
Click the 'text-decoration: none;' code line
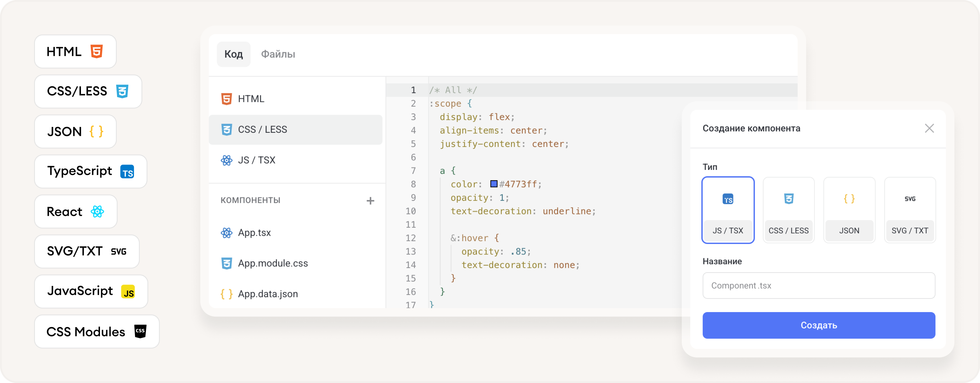click(520, 265)
